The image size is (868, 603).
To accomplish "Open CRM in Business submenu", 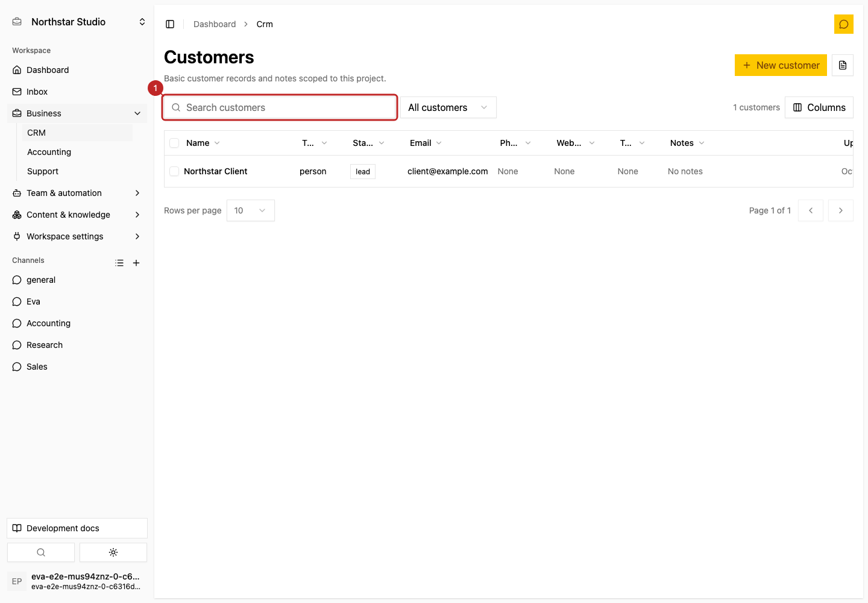I will pyautogui.click(x=77, y=133).
